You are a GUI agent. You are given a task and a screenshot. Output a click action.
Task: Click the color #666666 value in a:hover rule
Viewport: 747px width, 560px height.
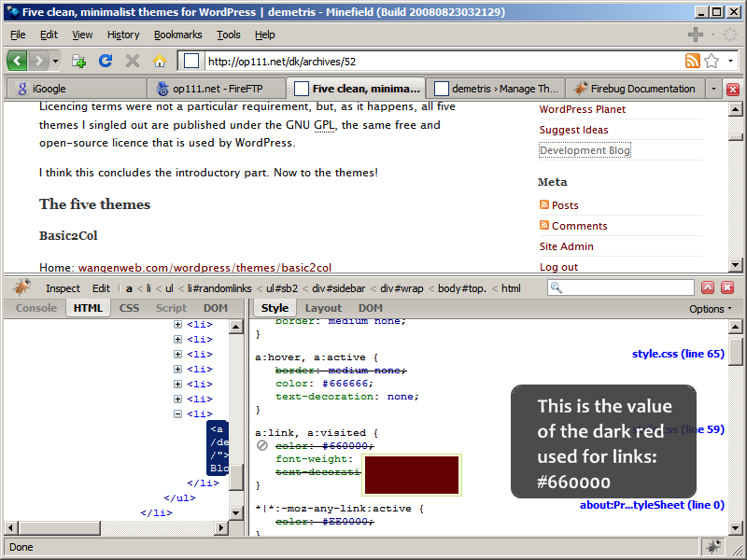[347, 384]
